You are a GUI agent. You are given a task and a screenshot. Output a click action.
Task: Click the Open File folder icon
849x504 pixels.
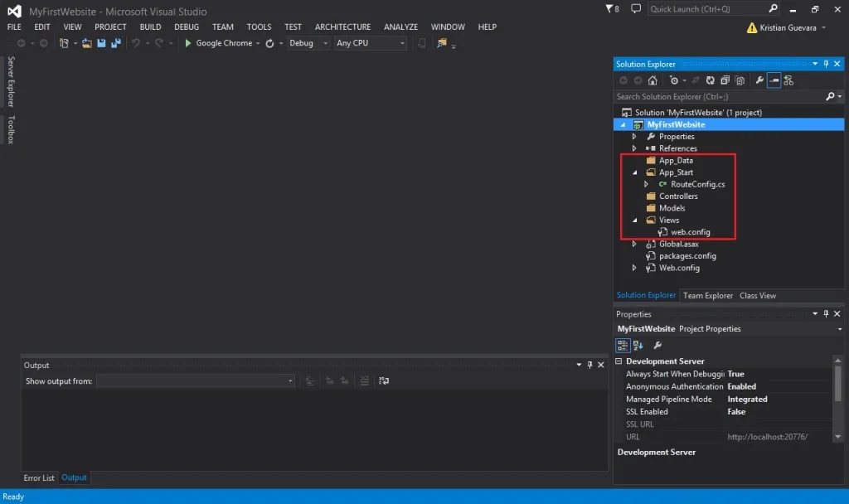pyautogui.click(x=86, y=43)
